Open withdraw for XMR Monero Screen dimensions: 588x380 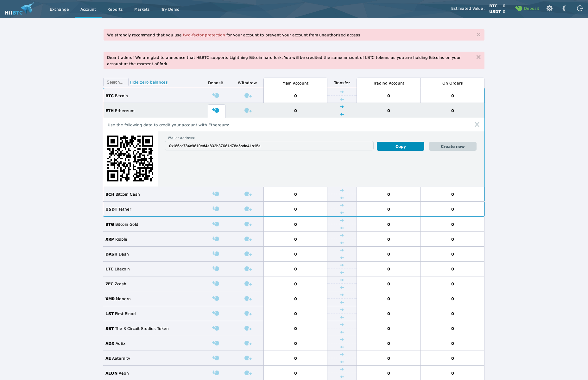pyautogui.click(x=248, y=299)
